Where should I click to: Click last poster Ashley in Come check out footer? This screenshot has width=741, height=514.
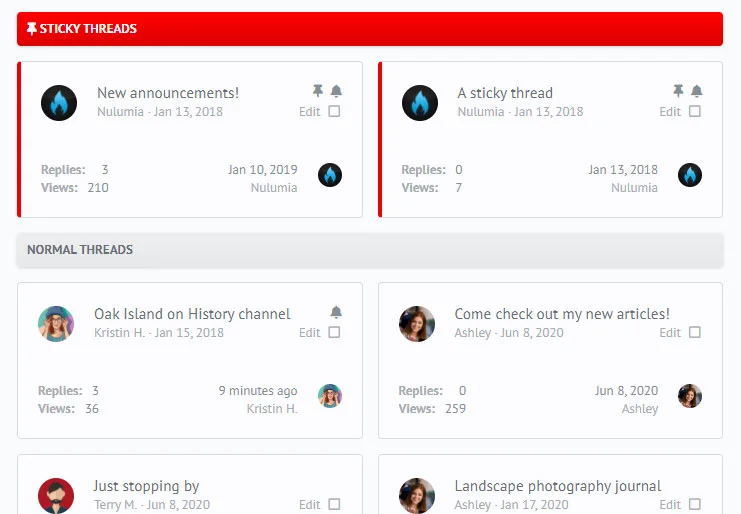coord(639,409)
